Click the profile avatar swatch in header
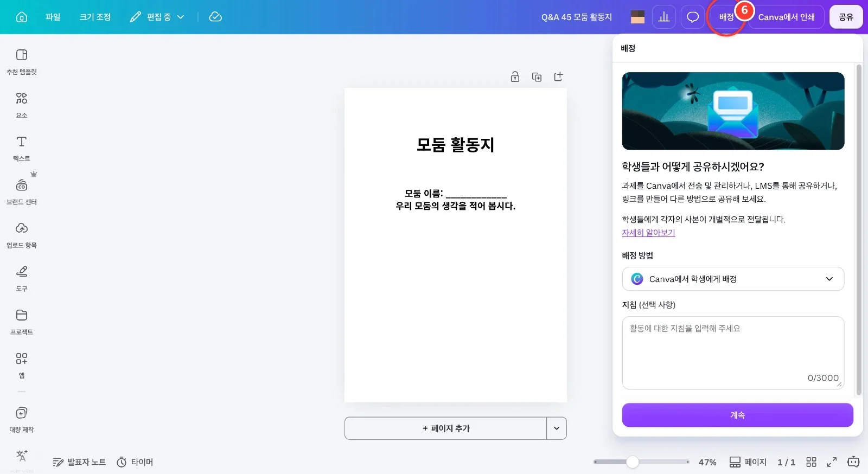Screen dimensions: 868x474 [x=638, y=17]
